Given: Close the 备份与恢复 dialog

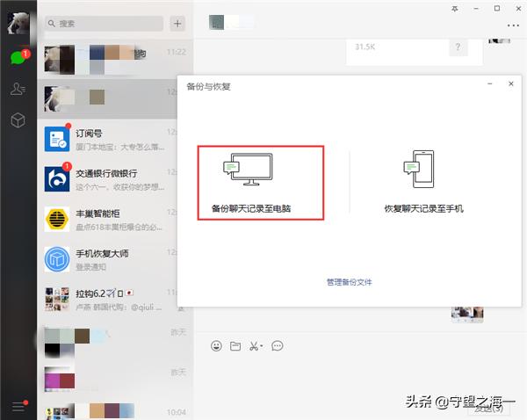Looking at the screenshot, I should pos(511,84).
